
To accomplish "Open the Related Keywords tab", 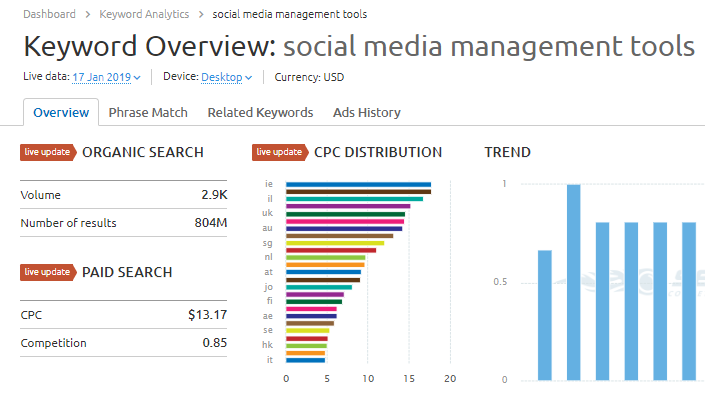I will pos(260,113).
